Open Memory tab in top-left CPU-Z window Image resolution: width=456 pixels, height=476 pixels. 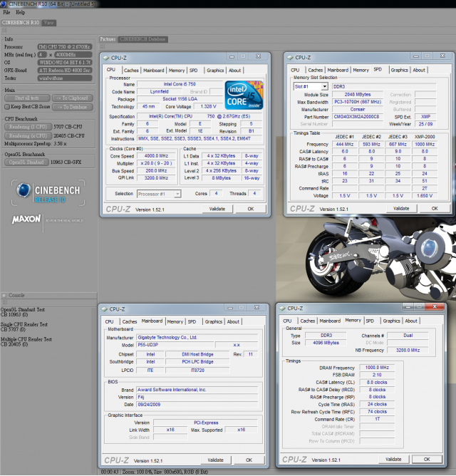tap(177, 71)
